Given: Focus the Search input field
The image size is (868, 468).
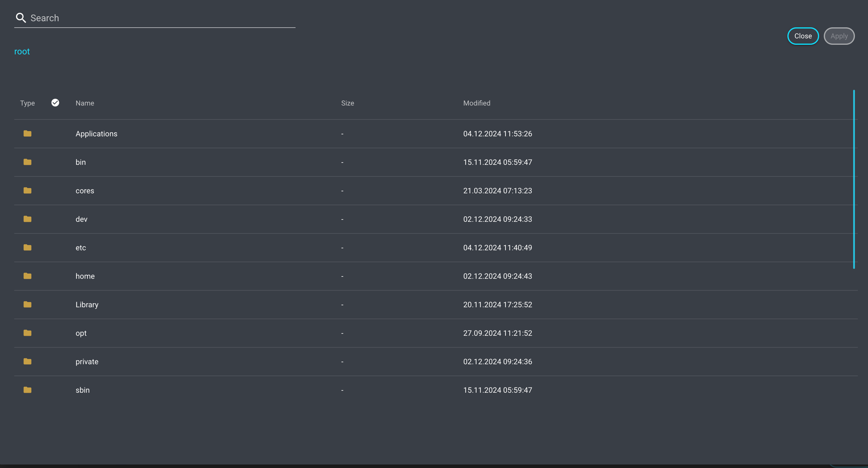Looking at the screenshot, I should (162, 18).
